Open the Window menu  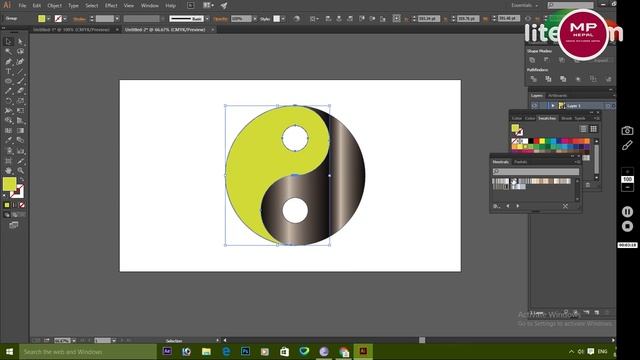[149, 6]
